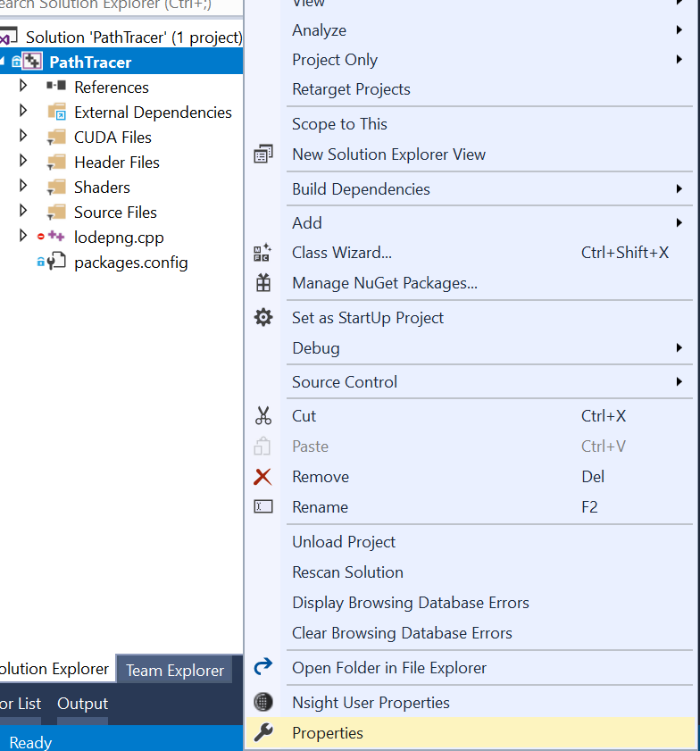Click the Search Solution Explorer field
The height and width of the screenshot is (751, 700).
coord(121,6)
